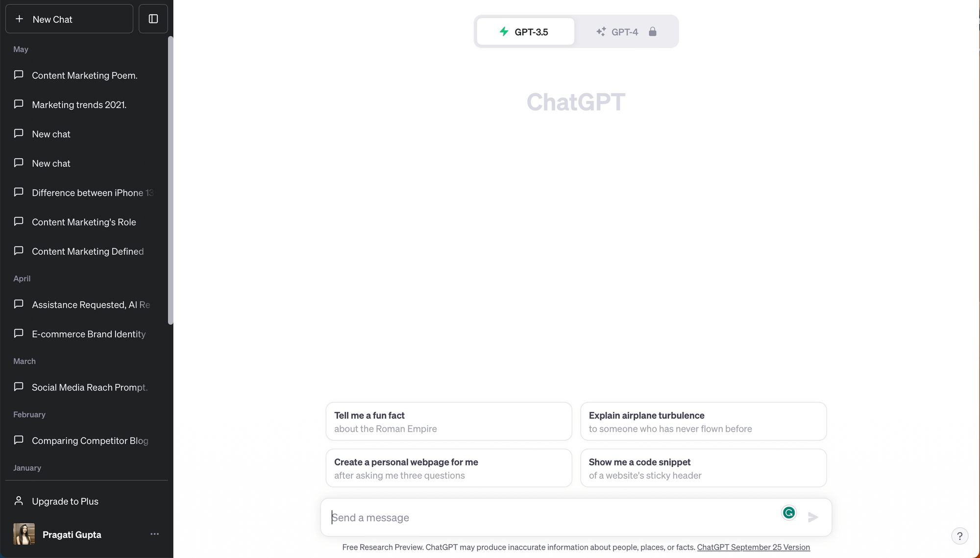Click the send message arrow icon
The image size is (980, 558).
(813, 517)
